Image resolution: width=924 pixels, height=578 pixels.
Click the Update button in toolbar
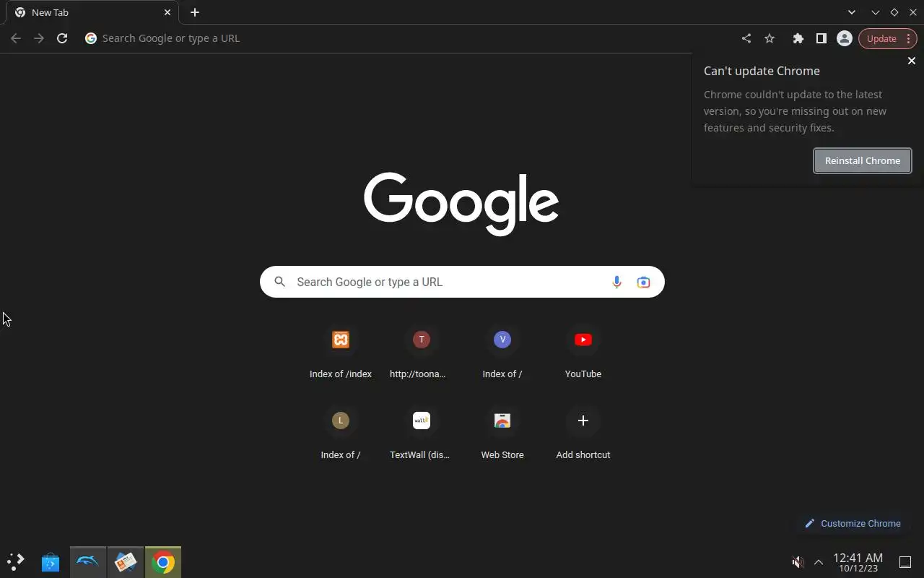click(887, 38)
